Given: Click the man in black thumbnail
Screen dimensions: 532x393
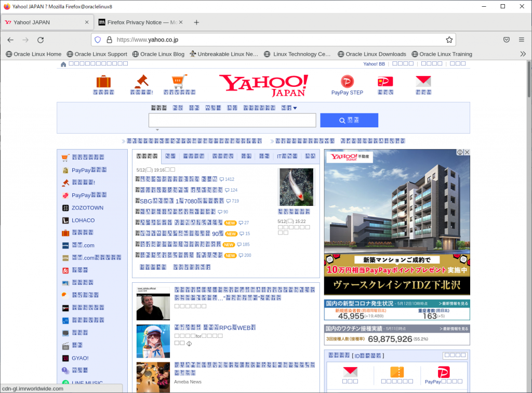Looking at the screenshot, I should point(153,304).
